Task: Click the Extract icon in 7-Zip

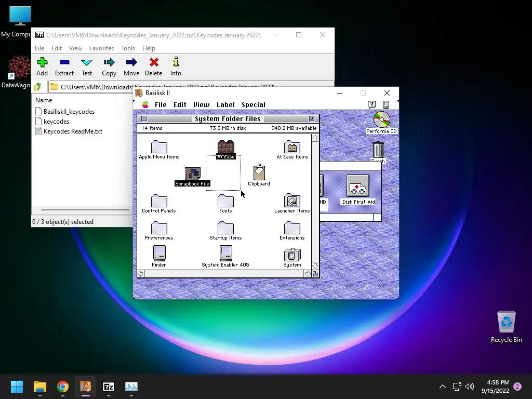Action: pyautogui.click(x=64, y=66)
